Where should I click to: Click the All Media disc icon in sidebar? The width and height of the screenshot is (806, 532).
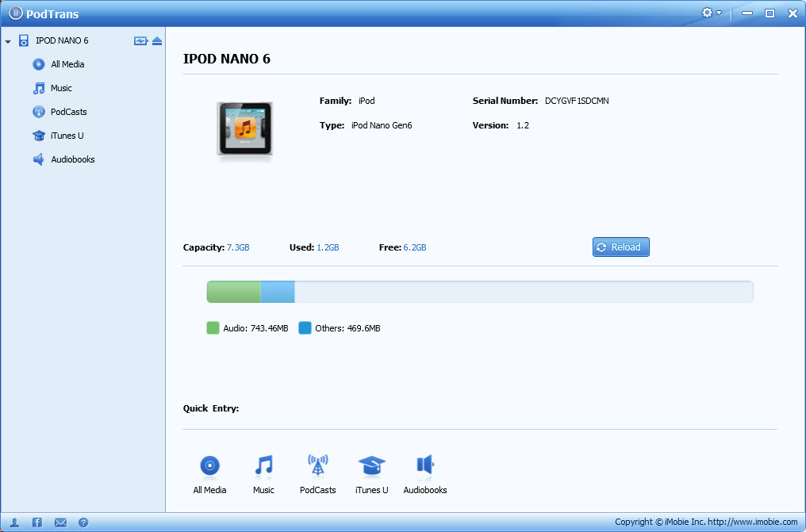[39, 64]
